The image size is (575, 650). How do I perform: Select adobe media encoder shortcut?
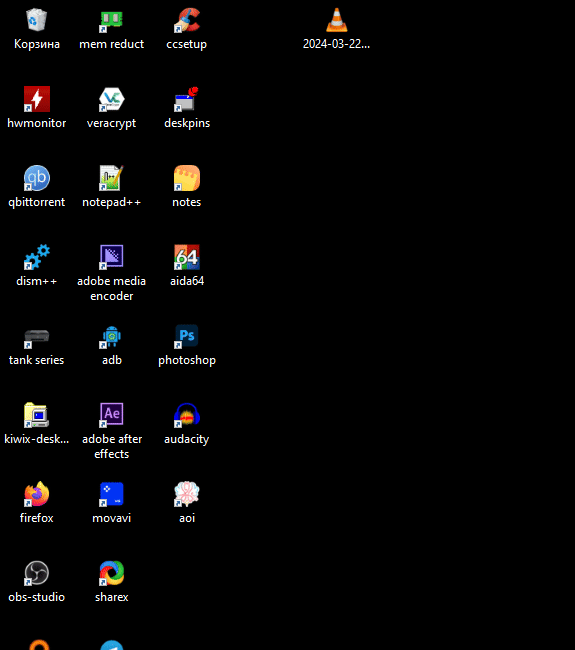pos(112,257)
